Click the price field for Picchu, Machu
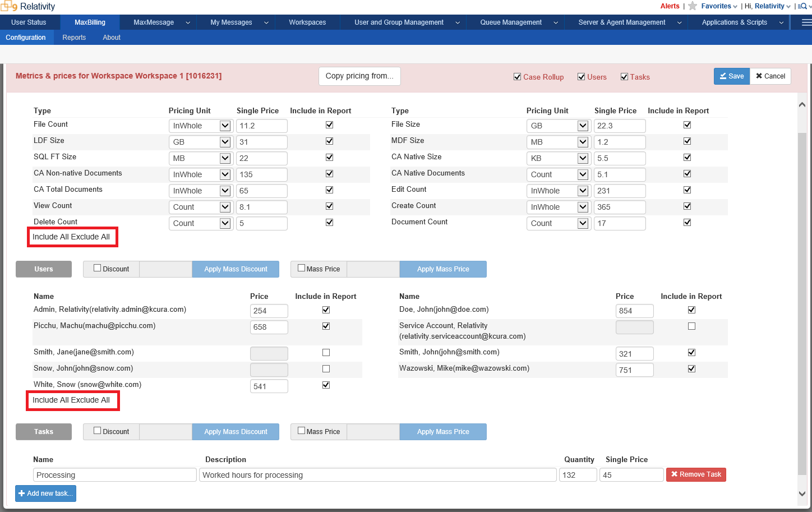 269,328
